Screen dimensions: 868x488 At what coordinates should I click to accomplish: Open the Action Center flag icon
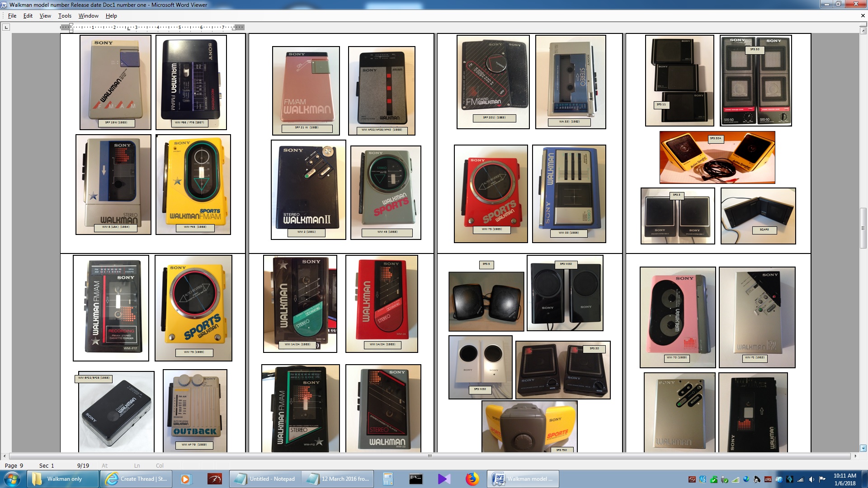coord(822,479)
